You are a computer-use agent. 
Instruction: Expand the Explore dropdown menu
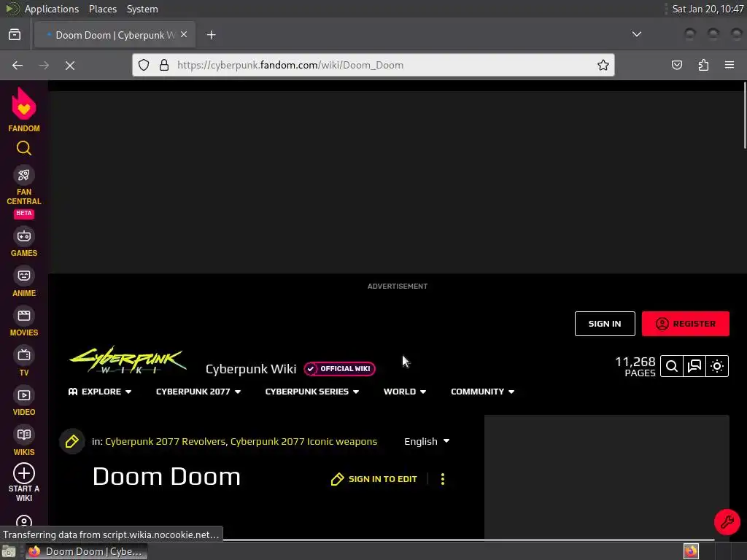99,392
